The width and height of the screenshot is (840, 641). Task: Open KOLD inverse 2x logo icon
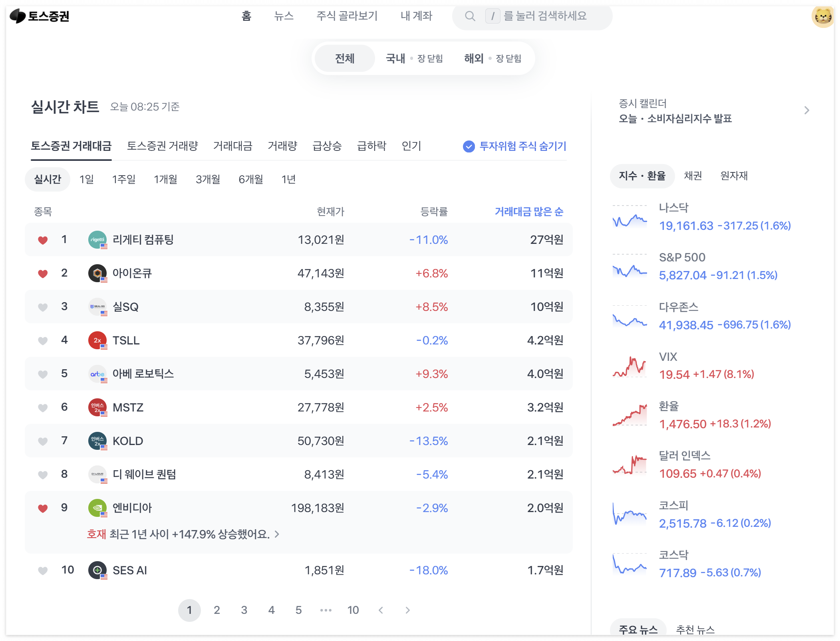pos(97,441)
